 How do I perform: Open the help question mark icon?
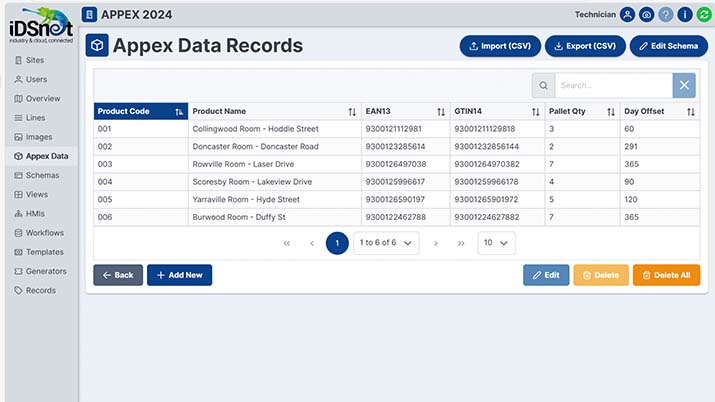point(666,15)
